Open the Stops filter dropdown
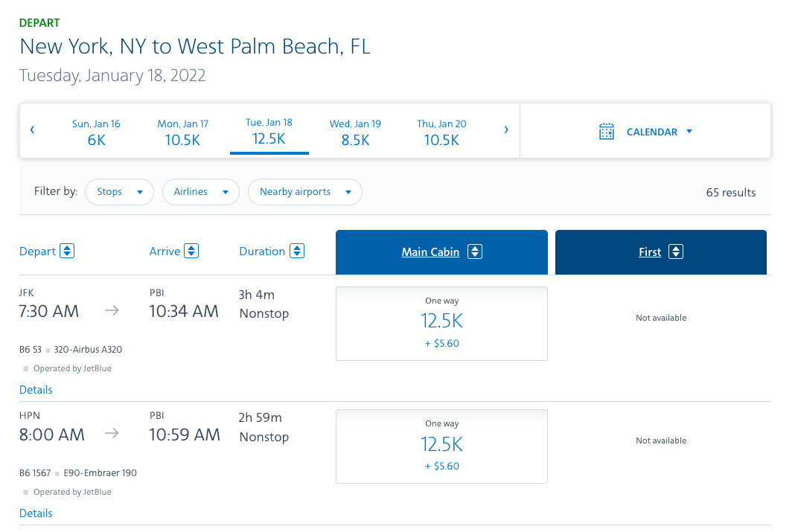 click(x=119, y=191)
